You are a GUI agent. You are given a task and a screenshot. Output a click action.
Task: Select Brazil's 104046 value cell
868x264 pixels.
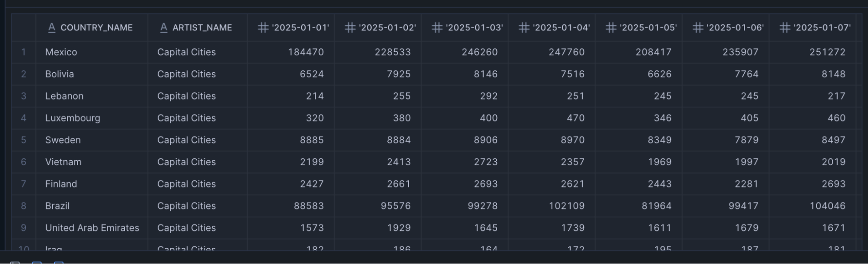pos(827,206)
